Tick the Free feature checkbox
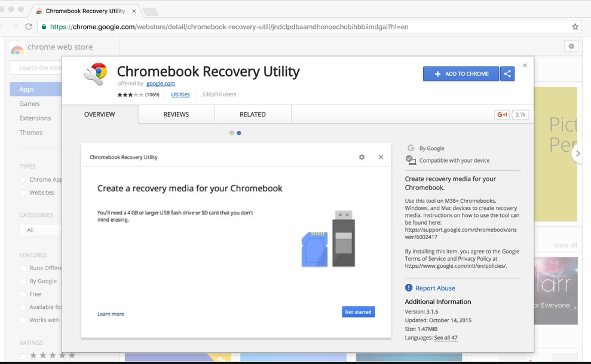This screenshot has width=591, height=364. (23, 294)
